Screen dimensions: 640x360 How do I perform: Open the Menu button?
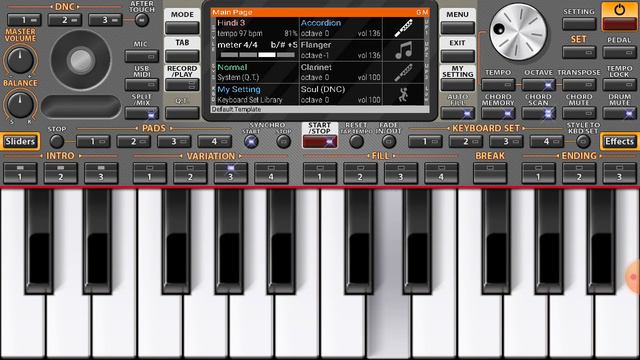(458, 28)
